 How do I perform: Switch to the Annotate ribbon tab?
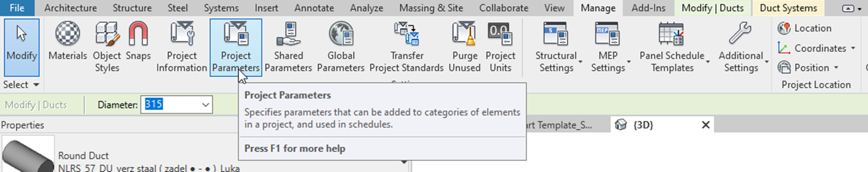(x=314, y=8)
